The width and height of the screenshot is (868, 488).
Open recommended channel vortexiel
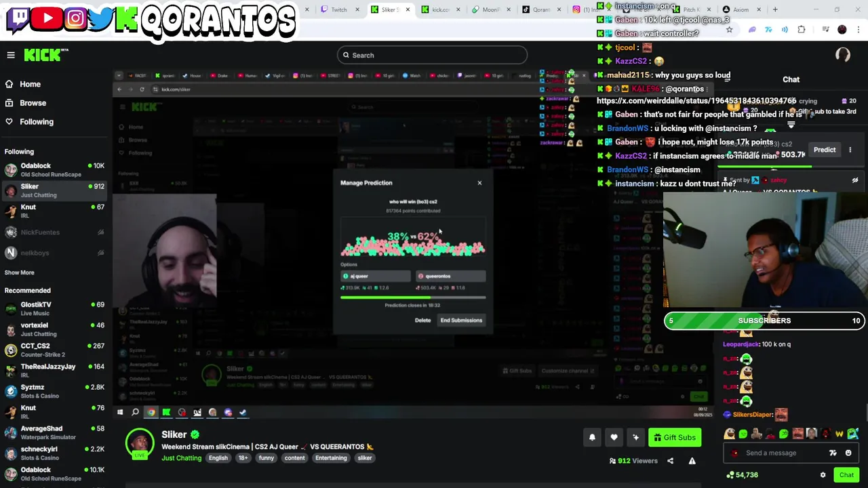pyautogui.click(x=54, y=329)
